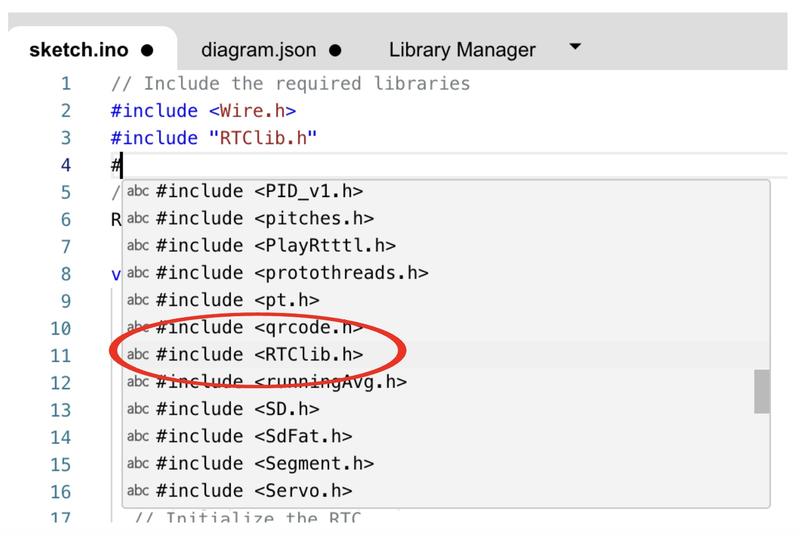Click line number 2 in the gutter
800x536 pixels.
tap(66, 111)
